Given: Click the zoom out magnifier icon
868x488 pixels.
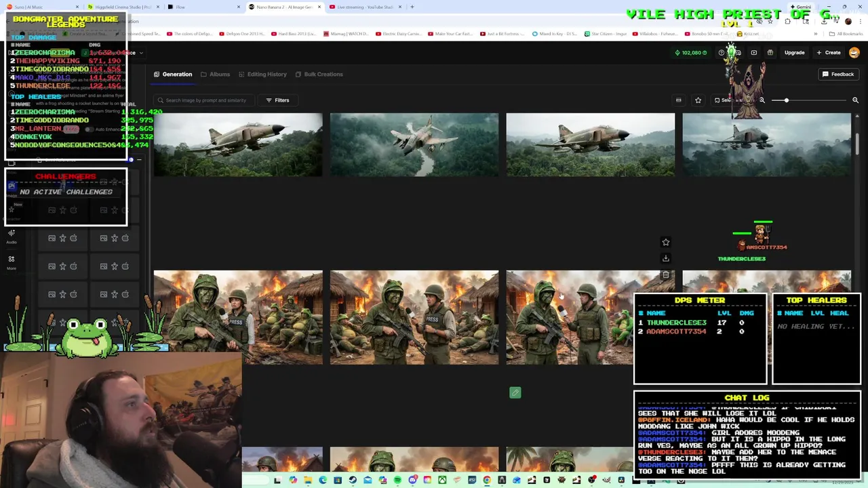Looking at the screenshot, I should [762, 100].
